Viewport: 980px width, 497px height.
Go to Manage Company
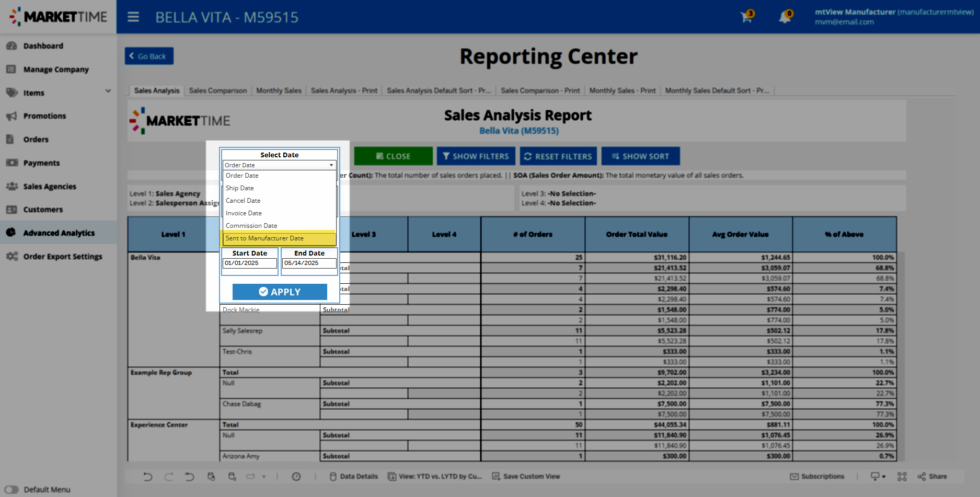56,70
